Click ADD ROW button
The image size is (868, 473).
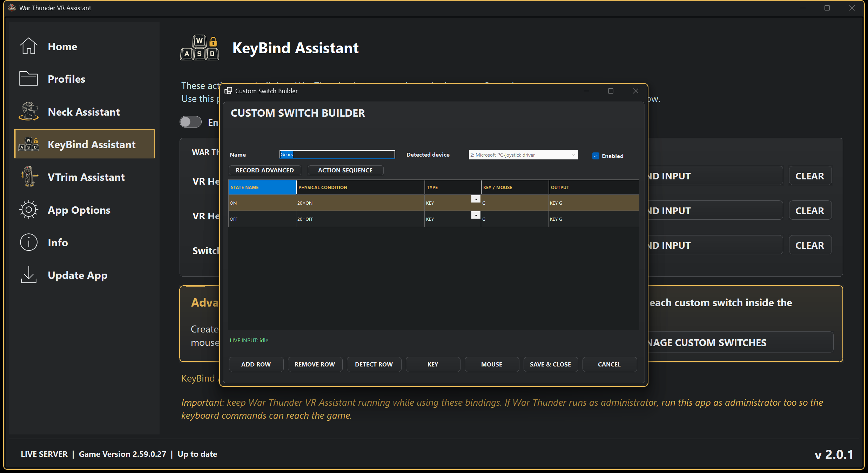click(x=256, y=364)
